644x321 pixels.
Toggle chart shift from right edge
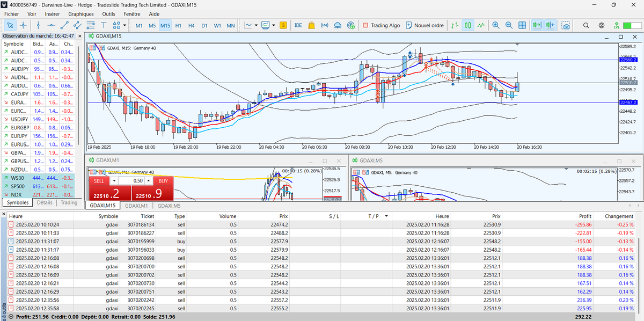[550, 25]
